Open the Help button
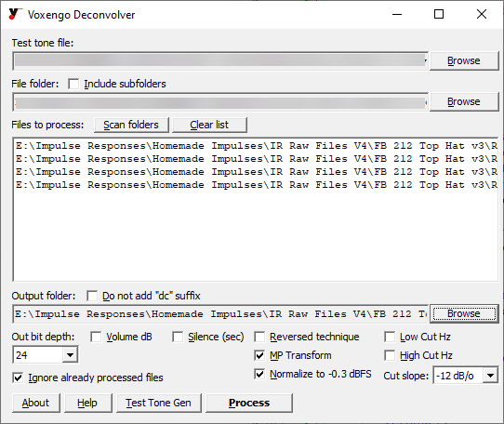The height and width of the screenshot is (424, 504). tap(87, 403)
